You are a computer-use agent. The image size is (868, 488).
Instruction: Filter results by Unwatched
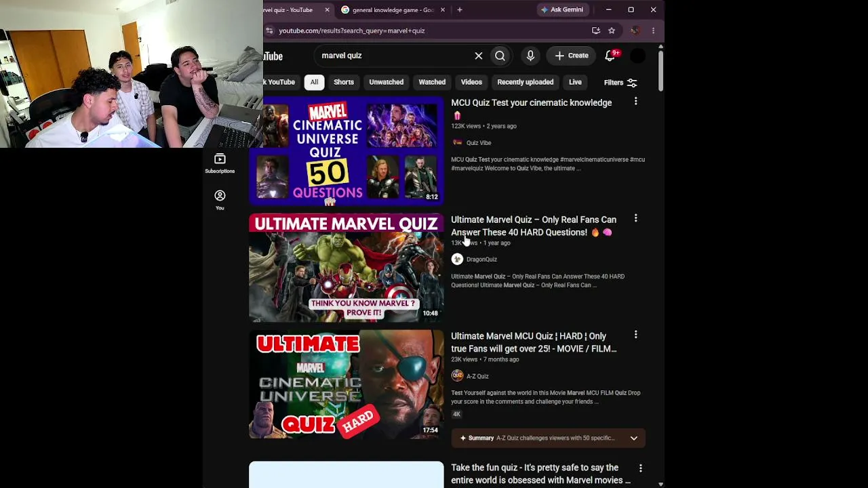click(387, 82)
